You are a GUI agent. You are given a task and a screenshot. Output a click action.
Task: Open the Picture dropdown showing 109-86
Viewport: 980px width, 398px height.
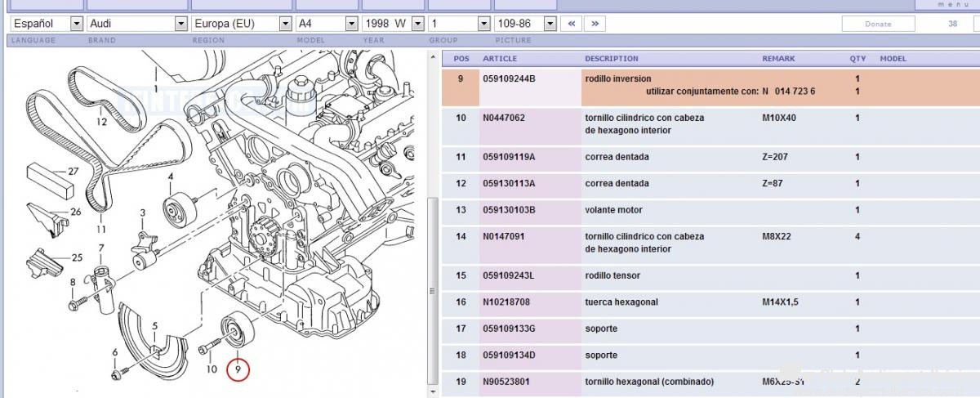526,24
